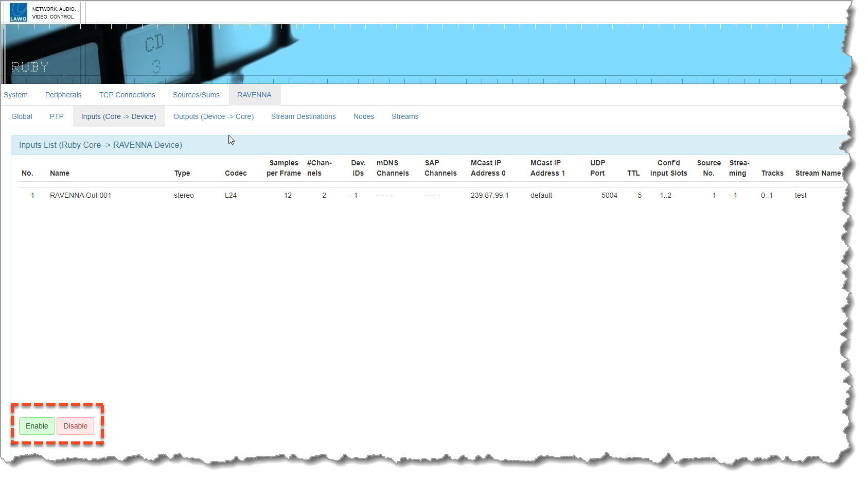View the Stream Destinations sub-tab
Image resolution: width=868 pixels, height=480 pixels.
tap(303, 116)
